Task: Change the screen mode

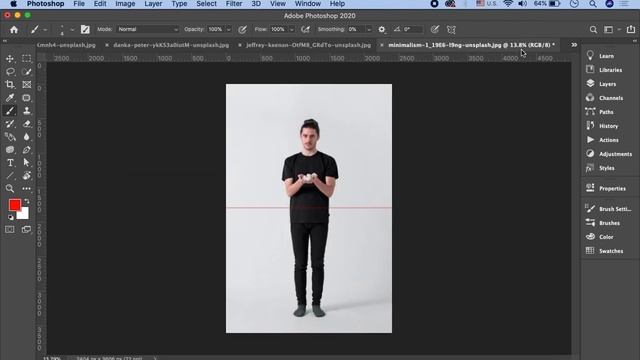Action: (x=26, y=229)
